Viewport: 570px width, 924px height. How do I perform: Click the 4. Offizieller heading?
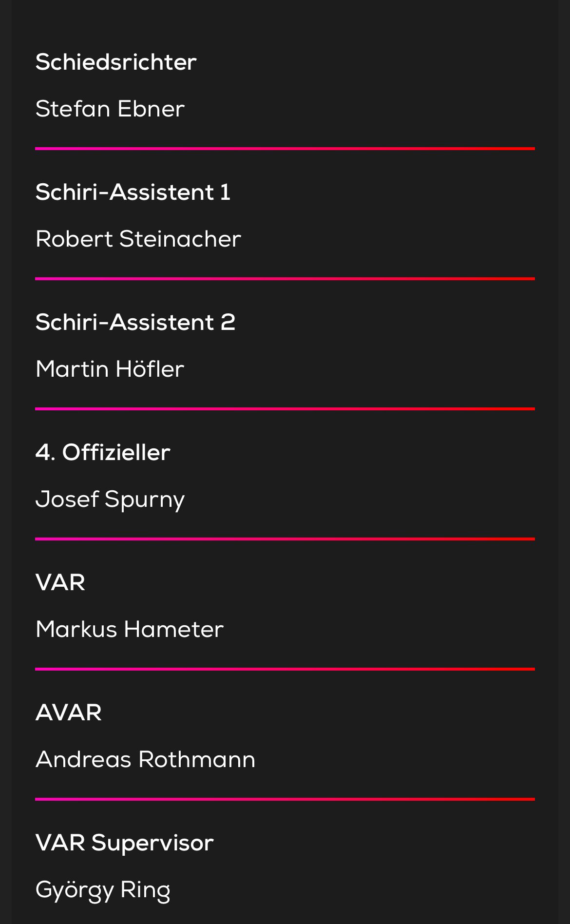(x=103, y=452)
